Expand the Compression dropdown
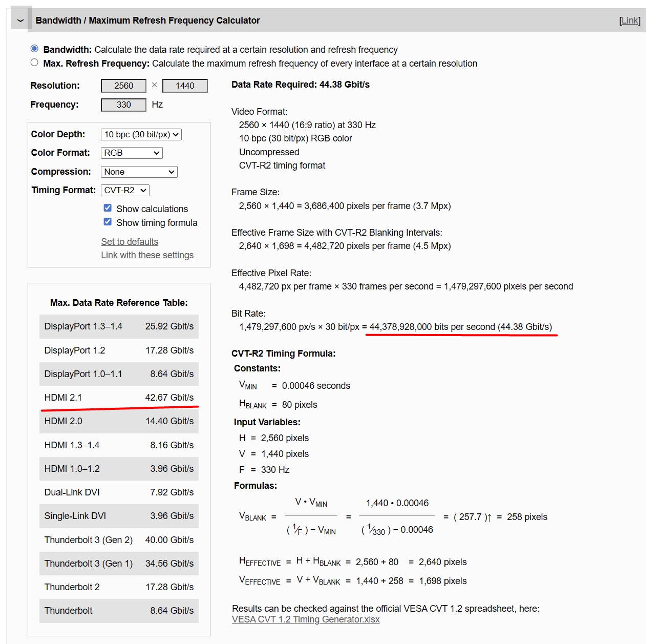The width and height of the screenshot is (659, 644). coord(139,172)
